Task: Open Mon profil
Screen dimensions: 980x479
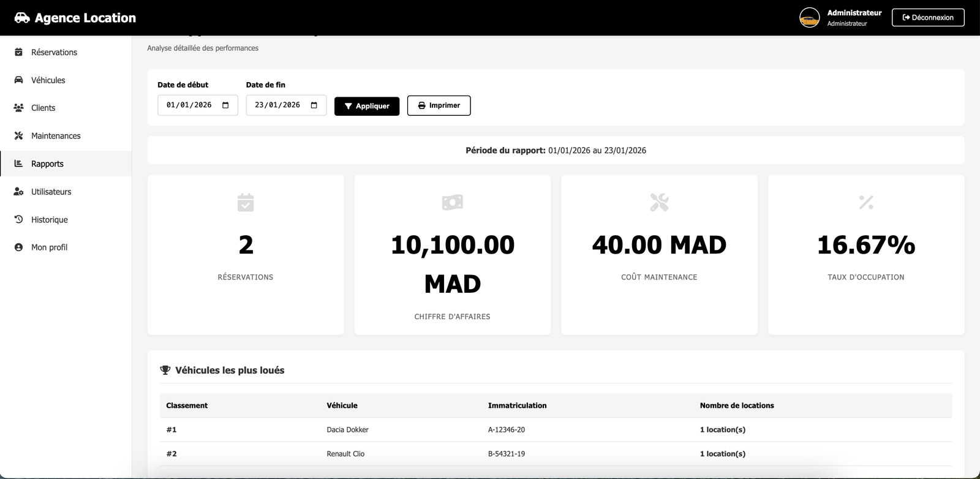Action: 66,247
